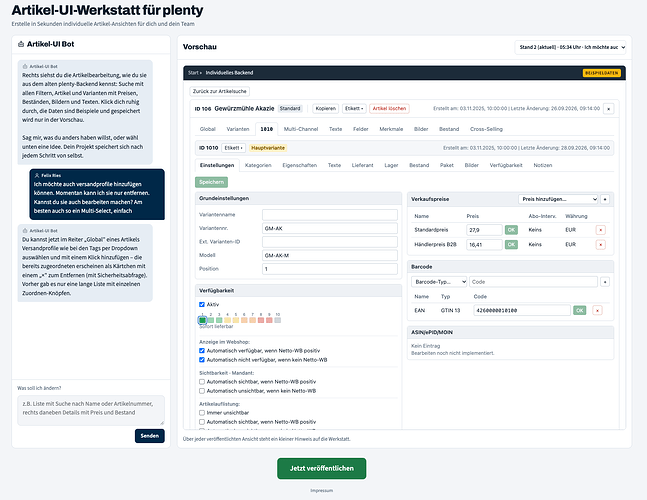
Task: Open the Preis hinzufügen dropdown
Action: [x=558, y=199]
